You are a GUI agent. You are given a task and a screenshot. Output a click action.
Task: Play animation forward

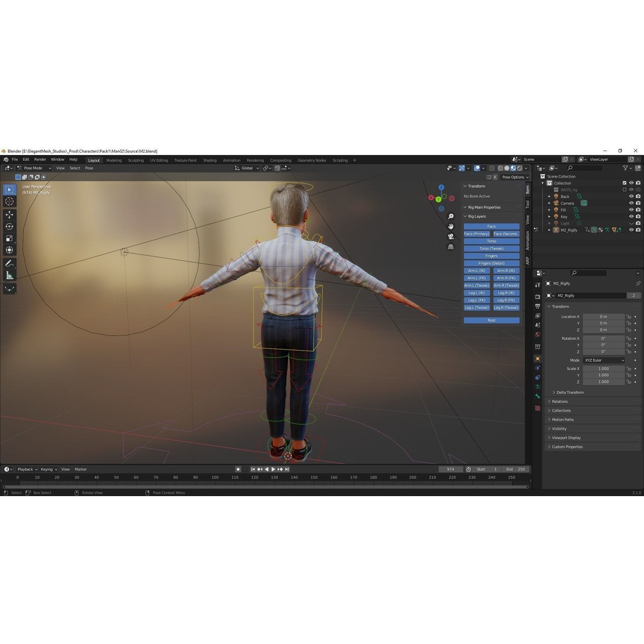(x=274, y=469)
